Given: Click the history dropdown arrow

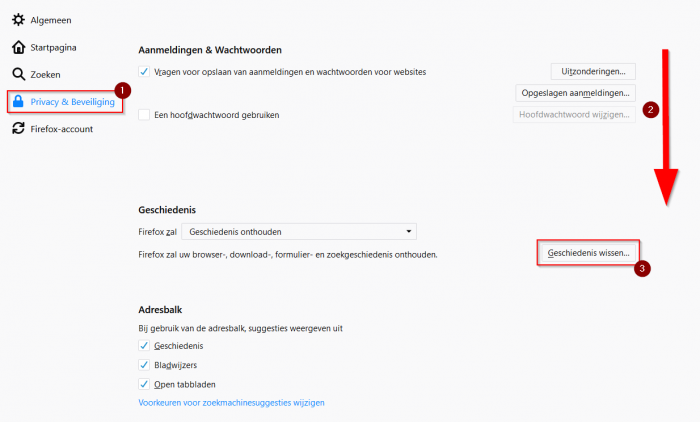Looking at the screenshot, I should (408, 232).
